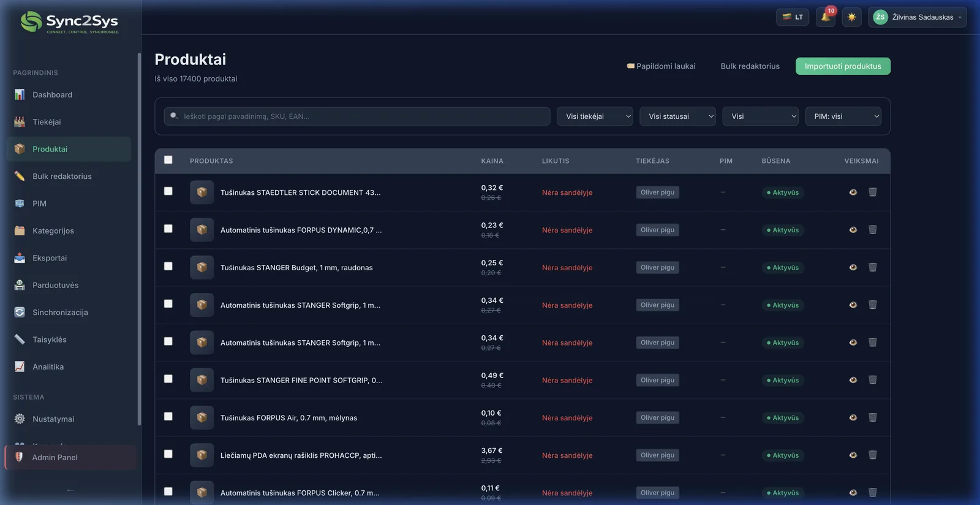Viewport: 980px width, 505px height.
Task: Delete the Tušinukas STANGER Budget raudonas product
Action: pos(873,267)
